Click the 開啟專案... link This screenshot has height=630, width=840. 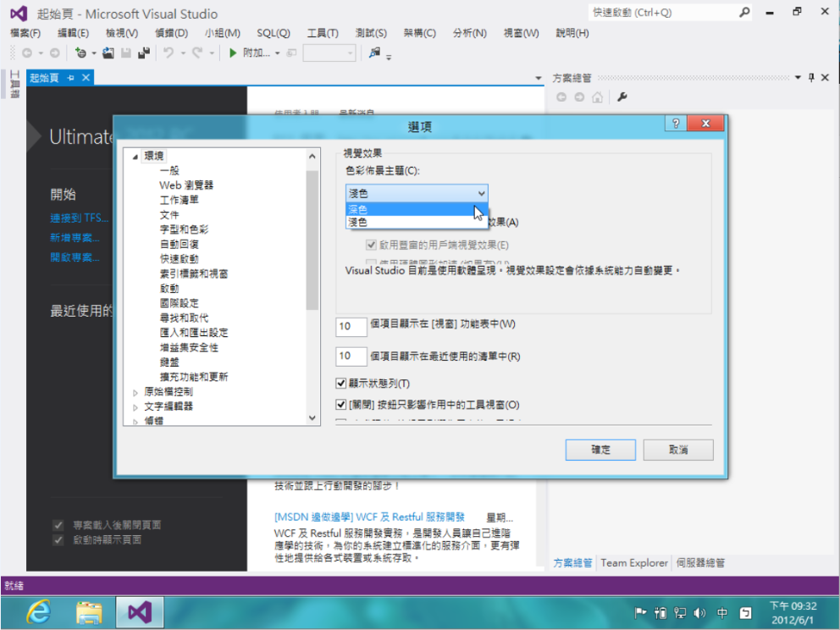(75, 257)
